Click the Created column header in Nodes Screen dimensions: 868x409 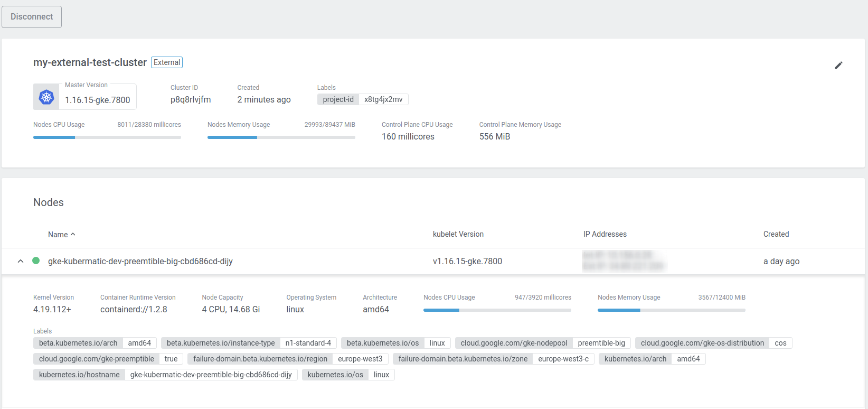[x=776, y=234]
